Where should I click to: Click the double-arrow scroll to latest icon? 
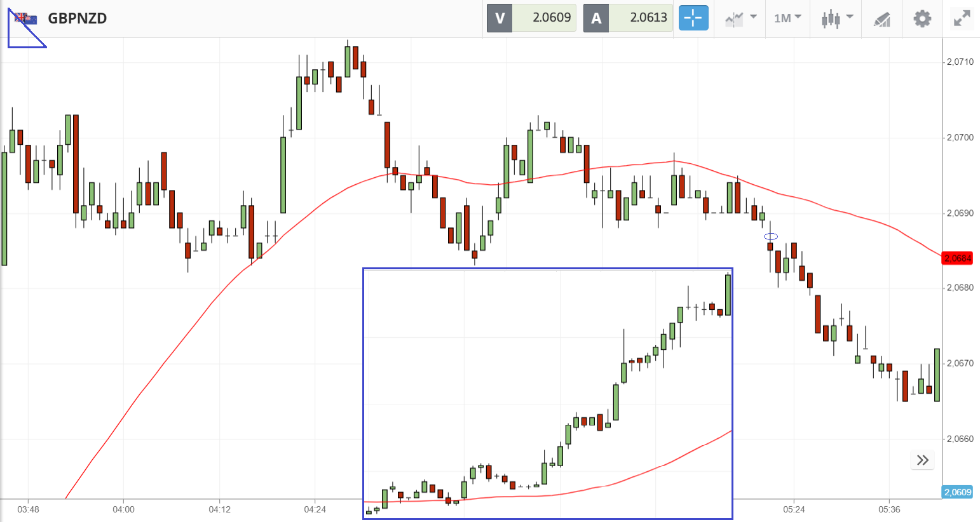923,460
